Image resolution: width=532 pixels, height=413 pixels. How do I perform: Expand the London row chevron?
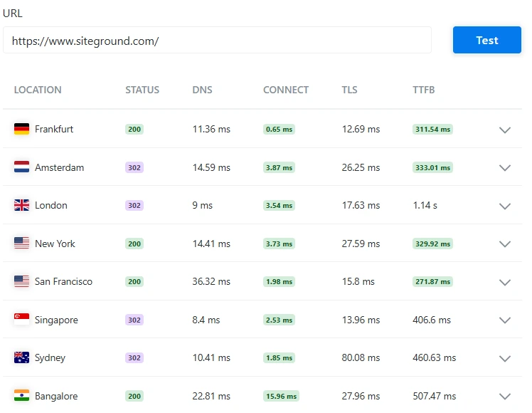505,206
